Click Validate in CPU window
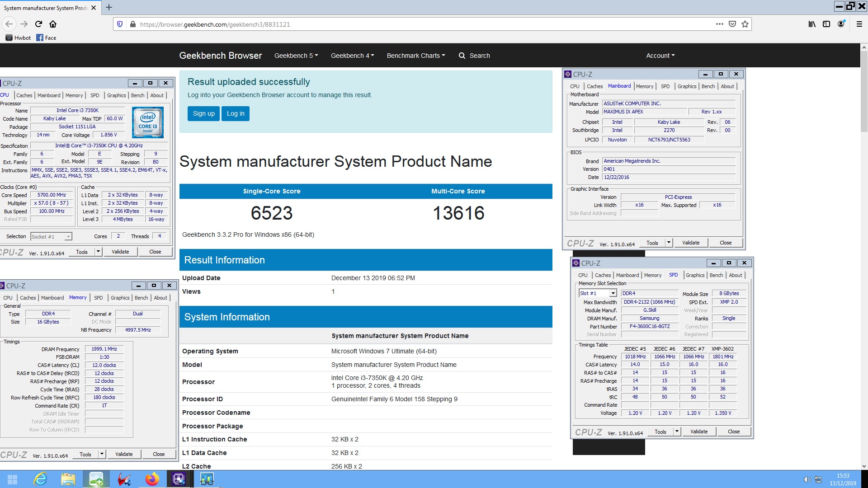This screenshot has width=868, height=488. click(120, 252)
